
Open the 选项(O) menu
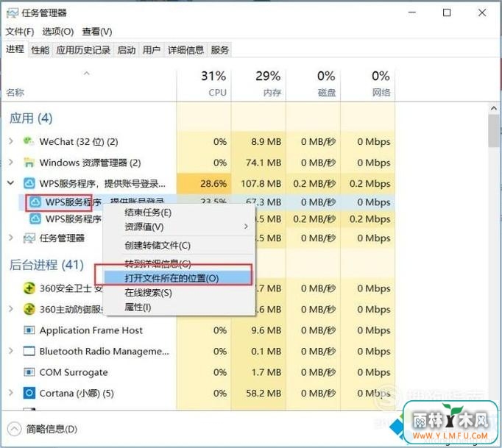pos(58,32)
